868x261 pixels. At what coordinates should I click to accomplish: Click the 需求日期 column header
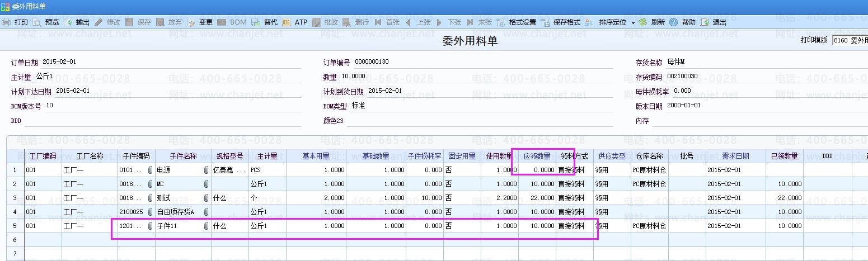[735, 156]
